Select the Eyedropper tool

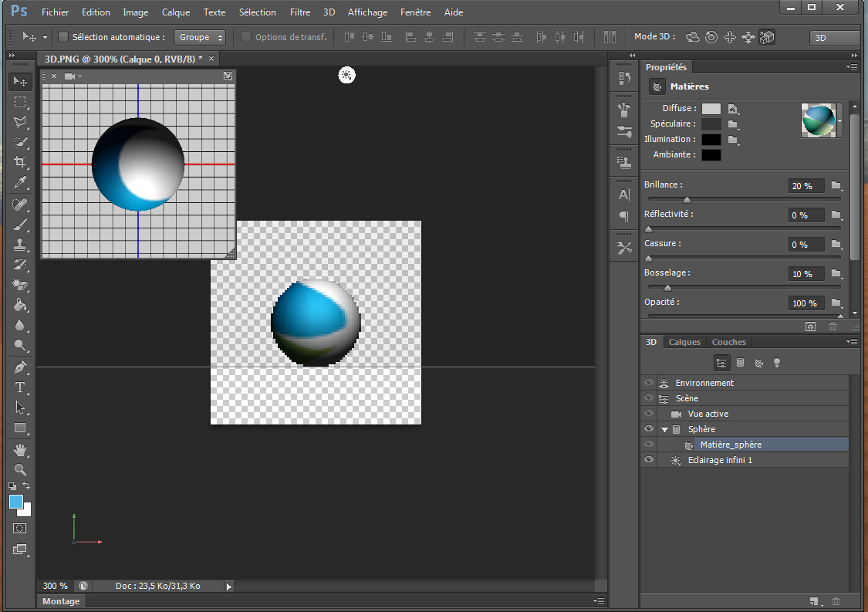pyautogui.click(x=21, y=183)
